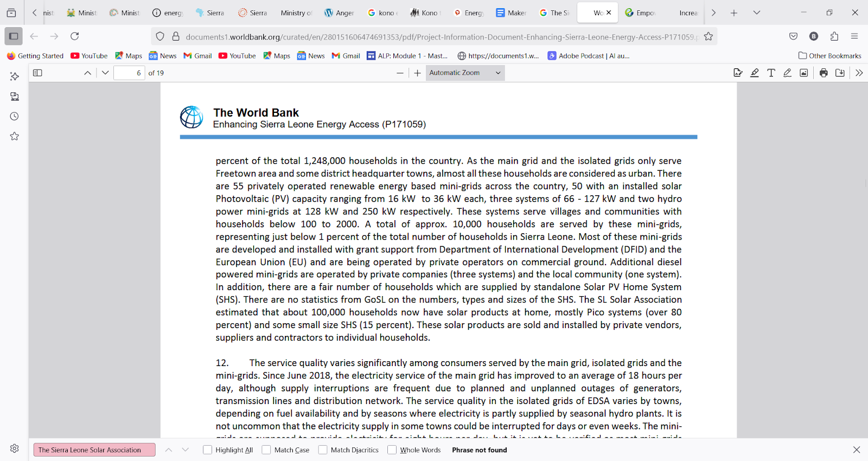Bookmark this page with star icon
The width and height of the screenshot is (868, 461).
(x=709, y=36)
